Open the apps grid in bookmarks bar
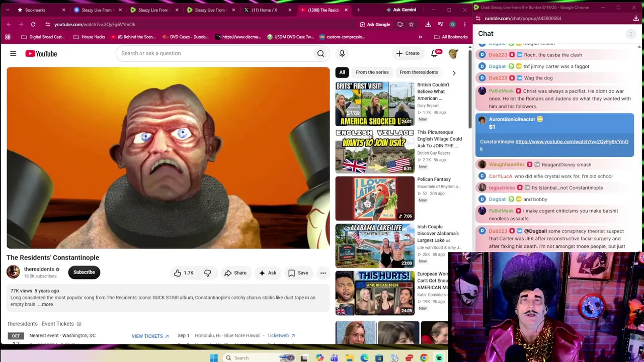 tap(8, 37)
